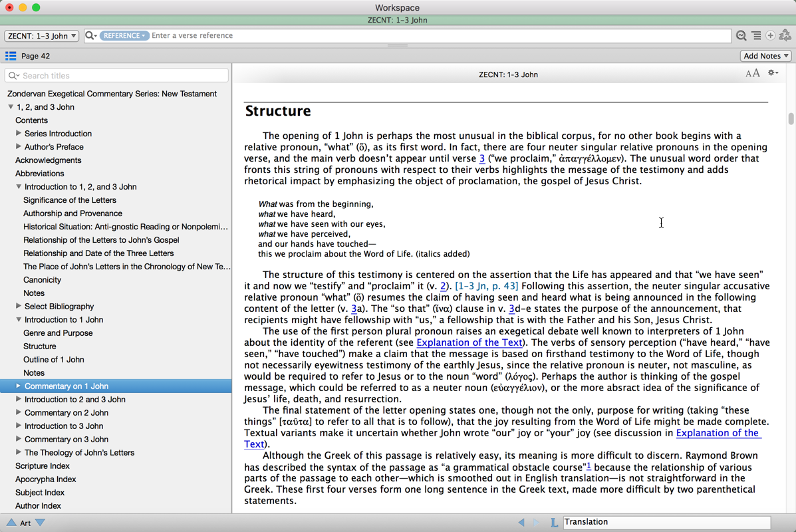The height and width of the screenshot is (532, 796).
Task: Select Genre and Purpose in the contents
Action: (58, 333)
